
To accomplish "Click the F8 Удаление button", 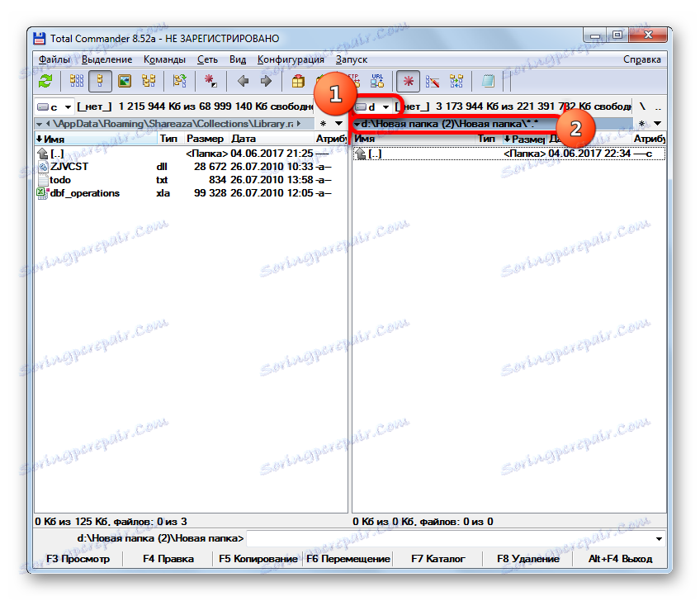I will [x=528, y=559].
